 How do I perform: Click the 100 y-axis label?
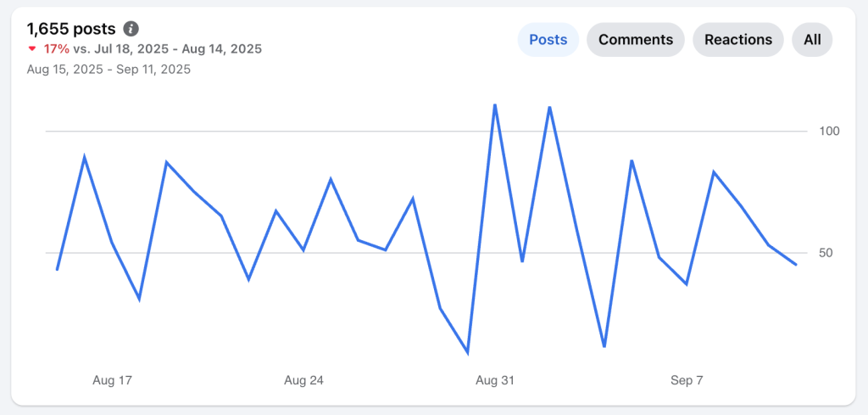click(828, 132)
